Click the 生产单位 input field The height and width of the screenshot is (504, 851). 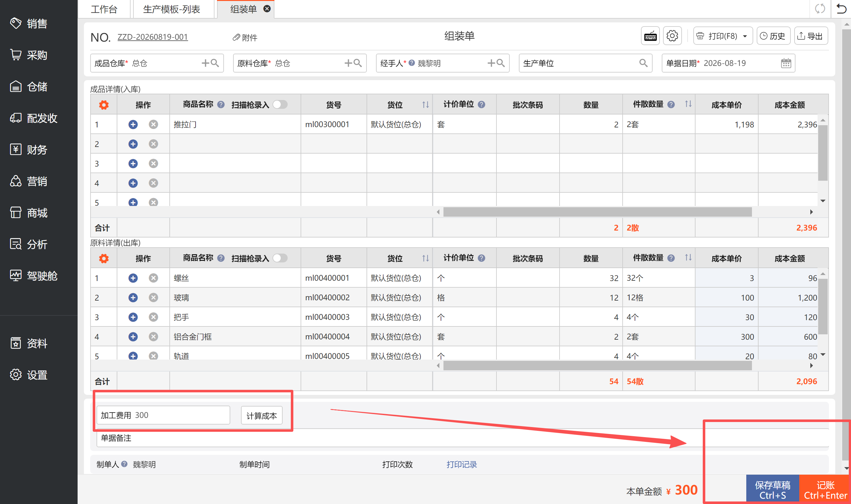click(x=585, y=63)
